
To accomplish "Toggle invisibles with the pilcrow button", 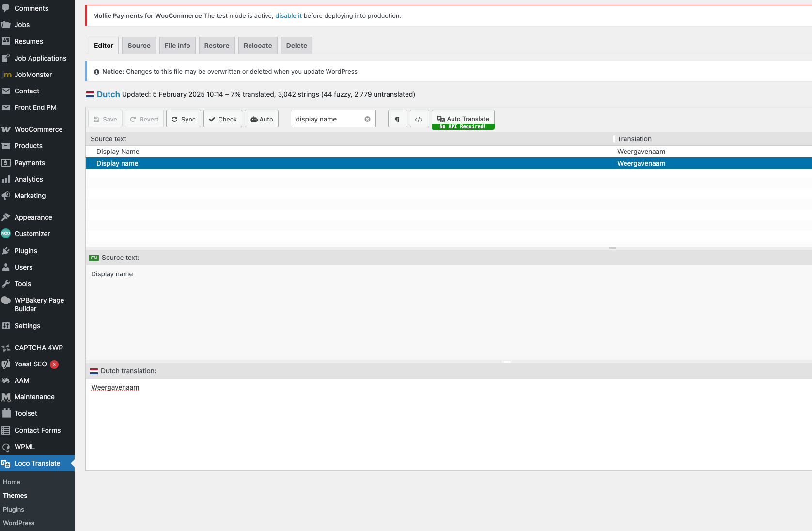I will (397, 119).
